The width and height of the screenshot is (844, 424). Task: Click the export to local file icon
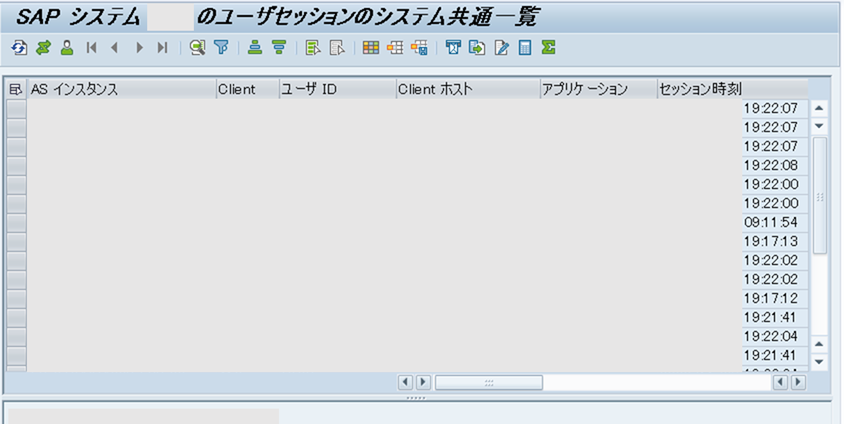[x=477, y=48]
